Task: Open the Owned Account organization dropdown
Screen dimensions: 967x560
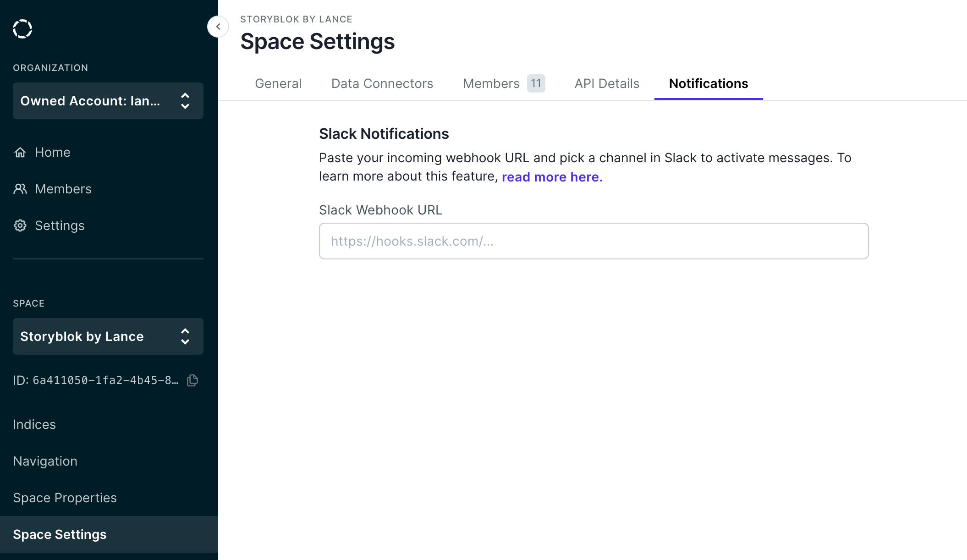Action: pyautogui.click(x=90, y=101)
